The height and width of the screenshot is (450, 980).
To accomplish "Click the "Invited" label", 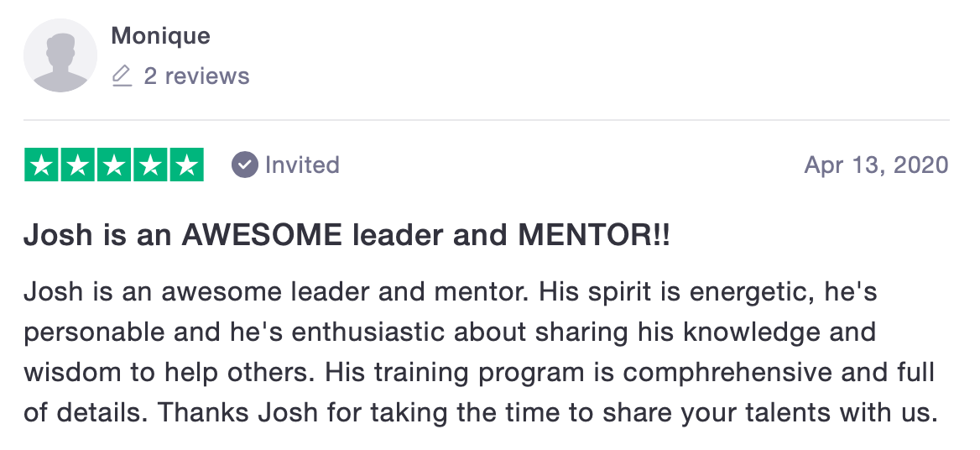I will pyautogui.click(x=302, y=165).
